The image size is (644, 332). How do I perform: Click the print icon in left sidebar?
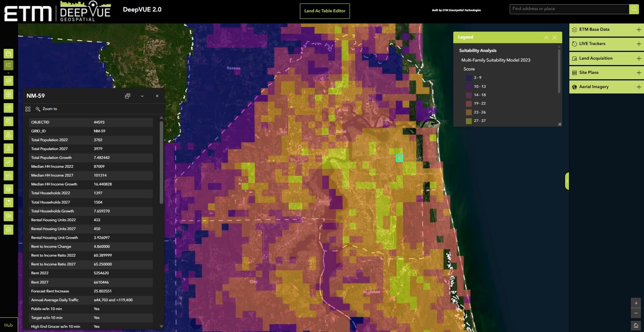click(x=8, y=230)
